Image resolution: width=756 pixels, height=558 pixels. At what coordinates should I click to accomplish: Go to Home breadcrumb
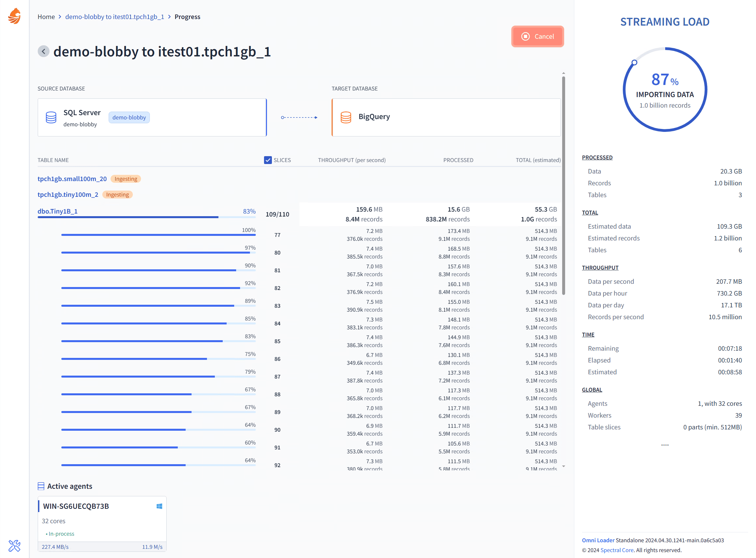pos(46,17)
